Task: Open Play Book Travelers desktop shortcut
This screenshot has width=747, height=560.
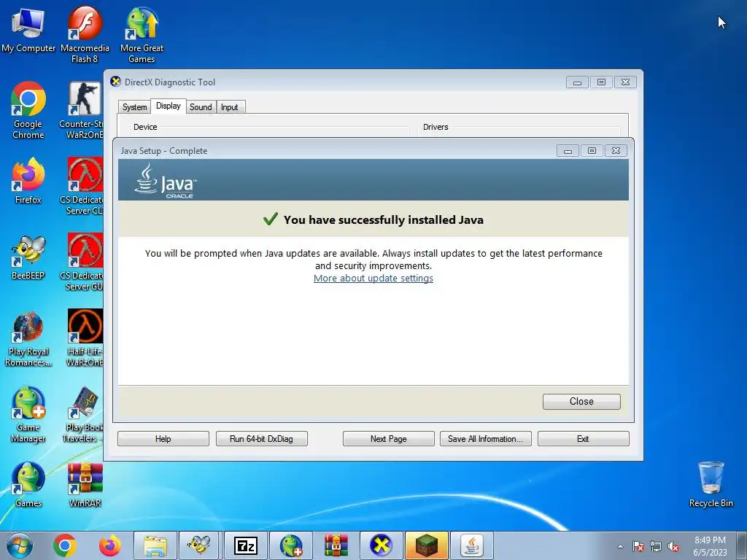Action: (x=82, y=413)
